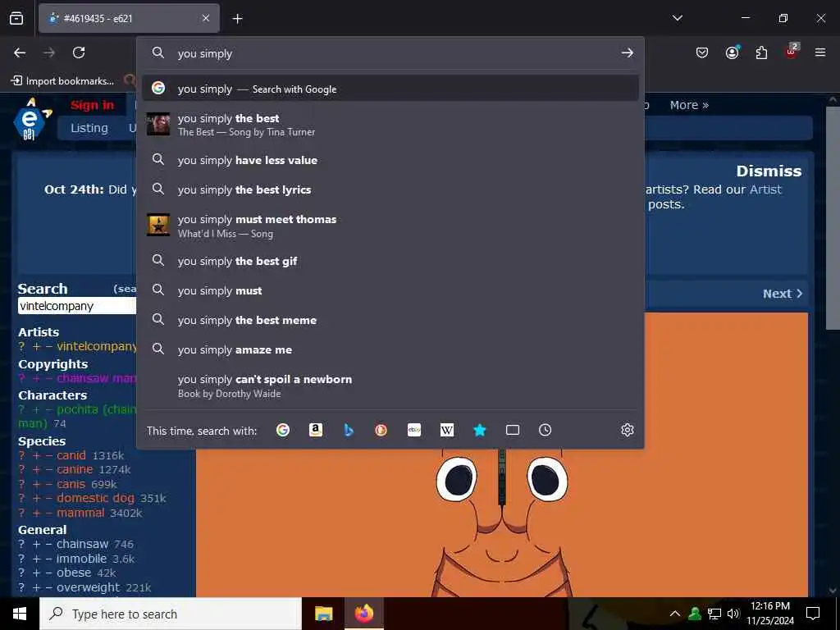
Task: Choose suggestion 'you simply the best'
Action: (390, 125)
